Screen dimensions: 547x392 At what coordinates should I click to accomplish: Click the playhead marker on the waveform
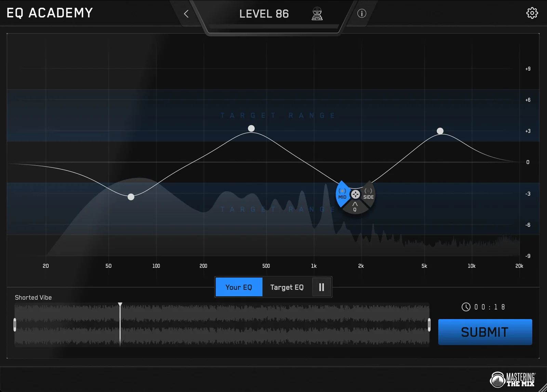pos(120,304)
